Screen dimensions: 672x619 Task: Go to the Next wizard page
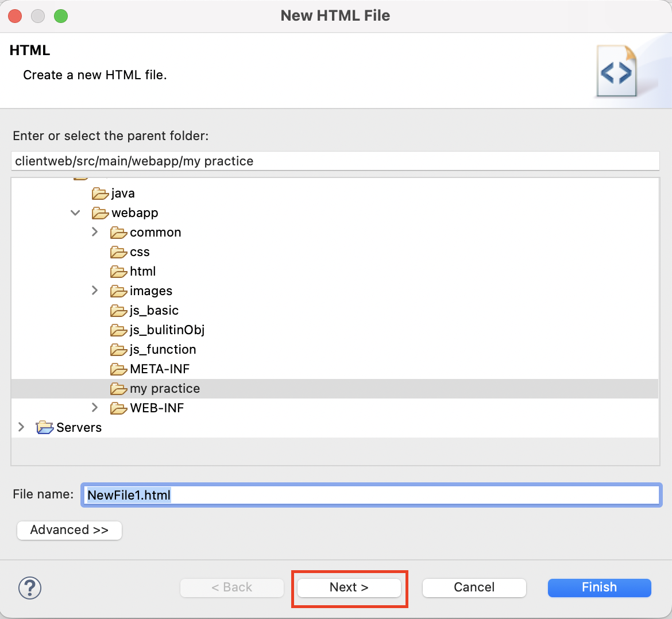click(x=349, y=587)
